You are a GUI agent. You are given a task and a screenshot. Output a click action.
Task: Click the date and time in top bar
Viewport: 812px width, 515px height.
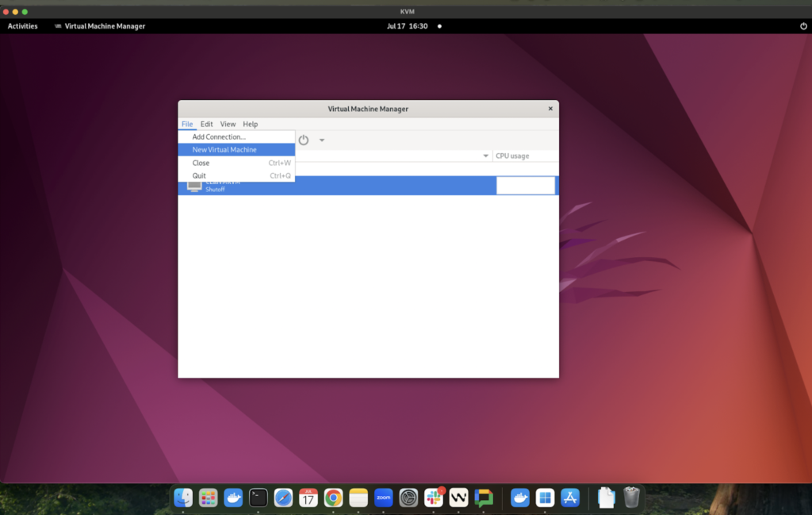408,26
